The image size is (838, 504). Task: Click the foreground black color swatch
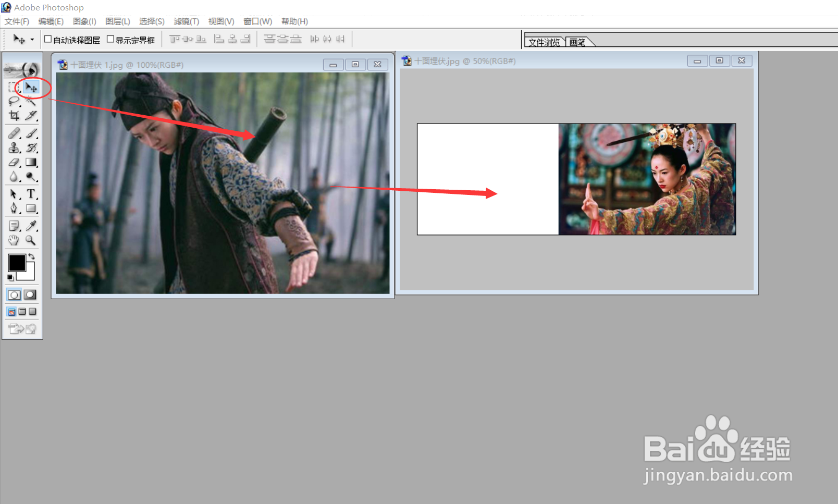(x=17, y=263)
